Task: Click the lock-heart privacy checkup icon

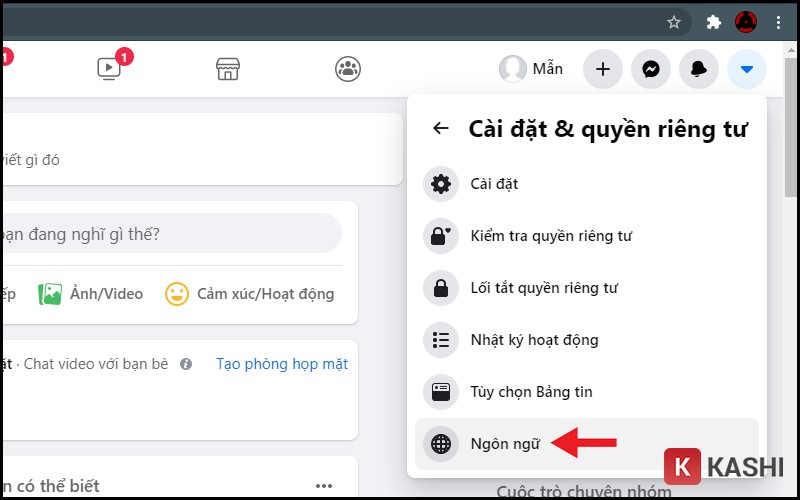Action: point(441,236)
